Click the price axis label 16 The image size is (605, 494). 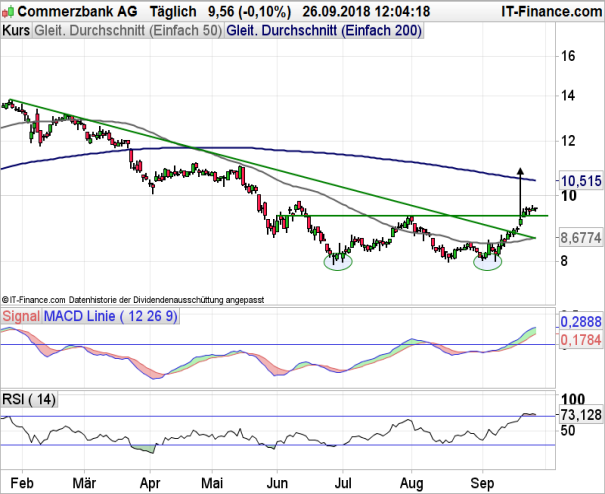(x=568, y=56)
